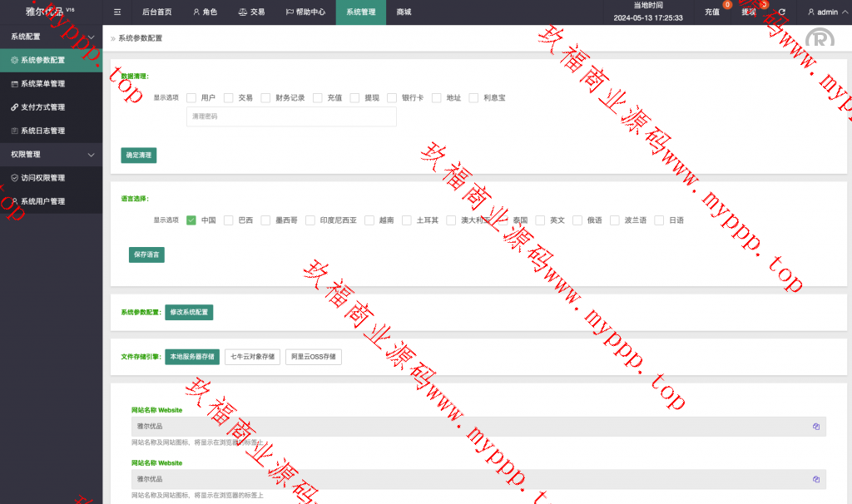
Task: Check the 越南 language checkbox
Action: (x=369, y=220)
